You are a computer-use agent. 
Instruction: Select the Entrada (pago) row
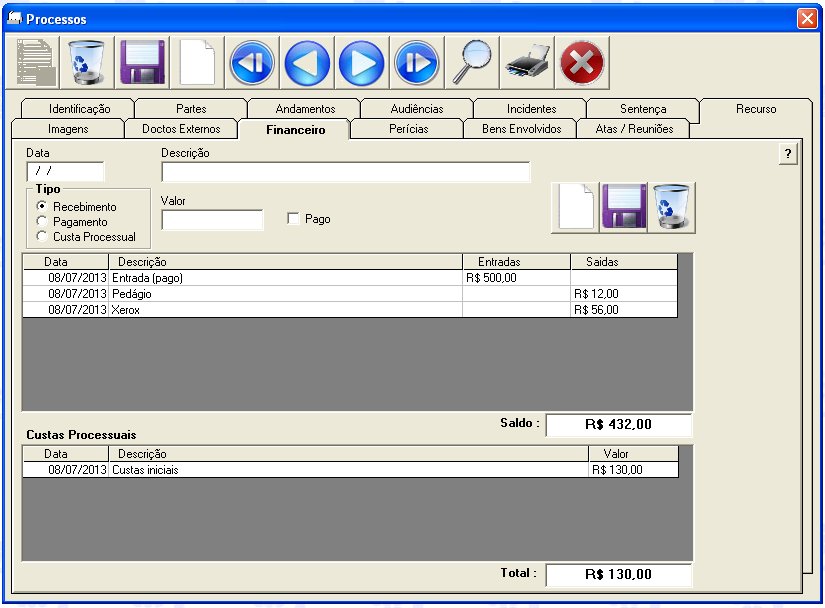(x=350, y=278)
